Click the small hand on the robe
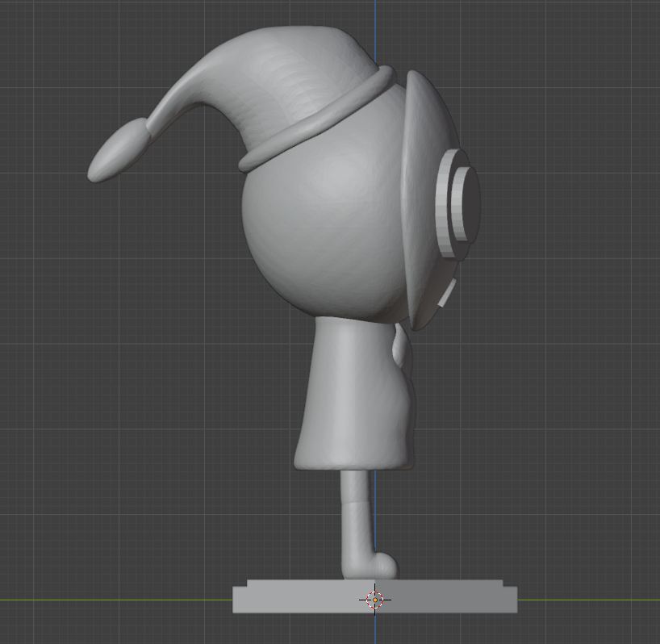Image resolution: width=660 pixels, height=644 pixels. (399, 349)
